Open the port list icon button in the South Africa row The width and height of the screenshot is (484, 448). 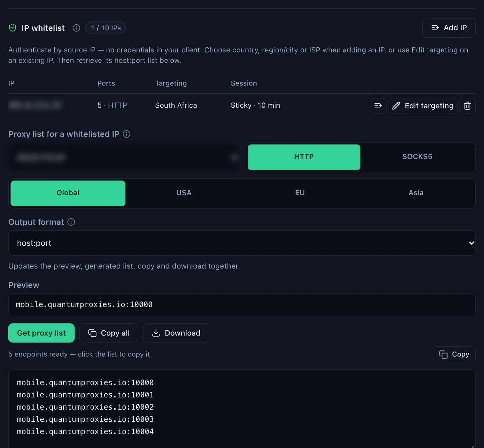pos(378,106)
